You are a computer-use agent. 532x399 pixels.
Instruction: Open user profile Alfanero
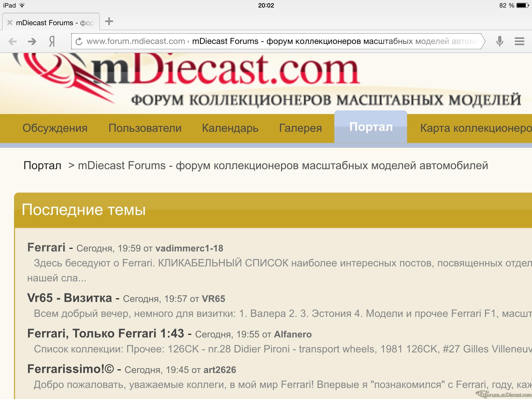(293, 334)
